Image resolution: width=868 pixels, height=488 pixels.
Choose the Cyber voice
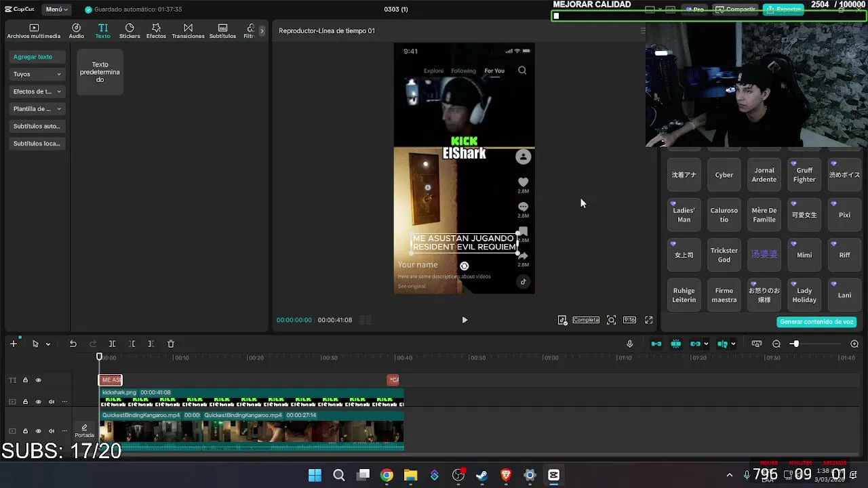tap(724, 175)
